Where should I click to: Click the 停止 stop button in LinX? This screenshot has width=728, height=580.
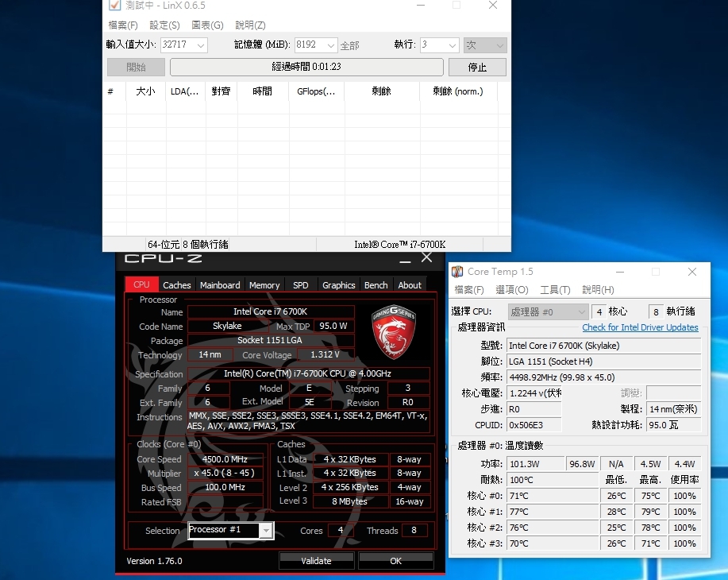pyautogui.click(x=477, y=68)
